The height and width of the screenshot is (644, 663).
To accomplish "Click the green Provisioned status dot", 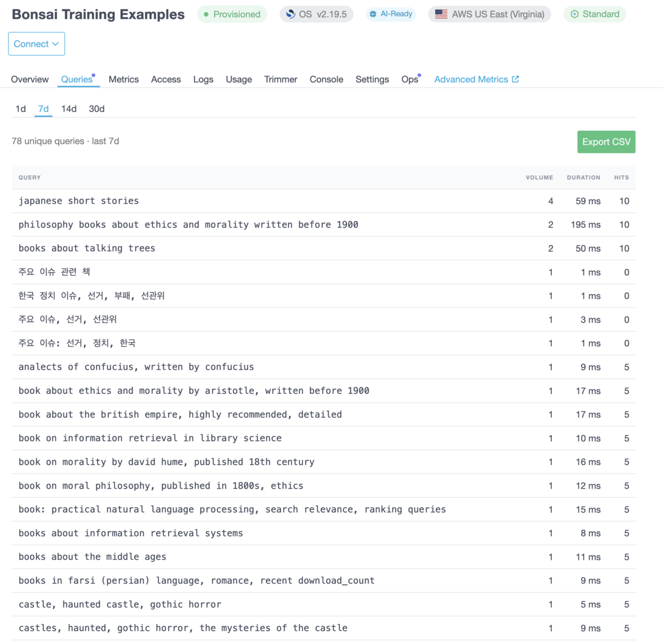I will point(206,15).
